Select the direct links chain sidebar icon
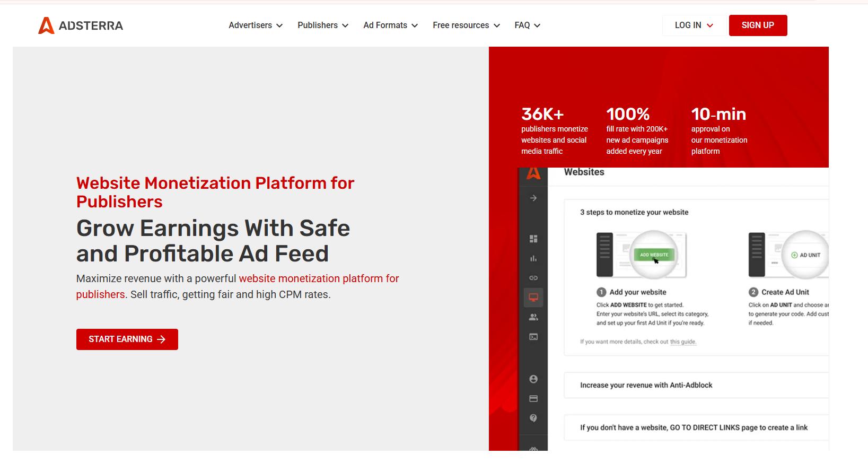Screen dimensions: 868x472 [533, 278]
